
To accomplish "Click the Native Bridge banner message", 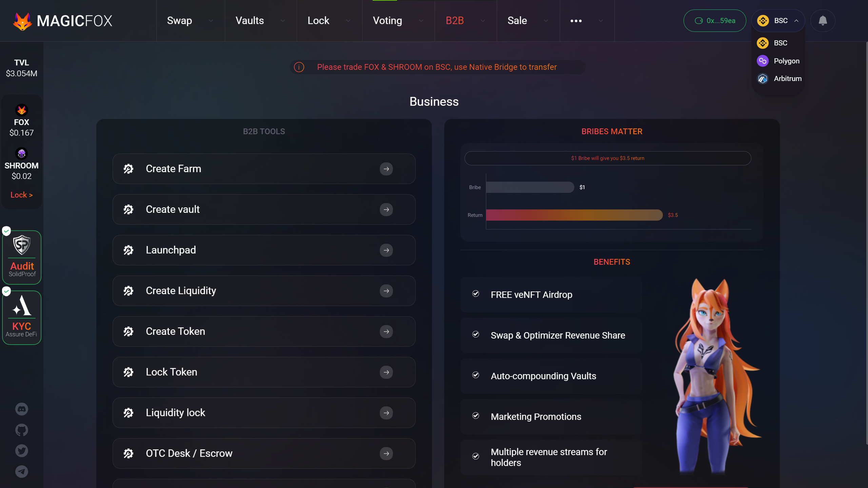I will pyautogui.click(x=437, y=67).
